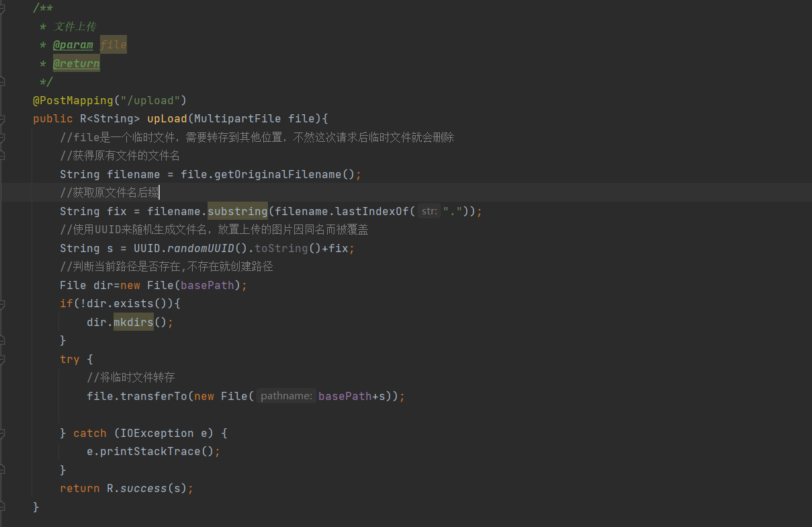Click the "." string literal

pos(453,211)
